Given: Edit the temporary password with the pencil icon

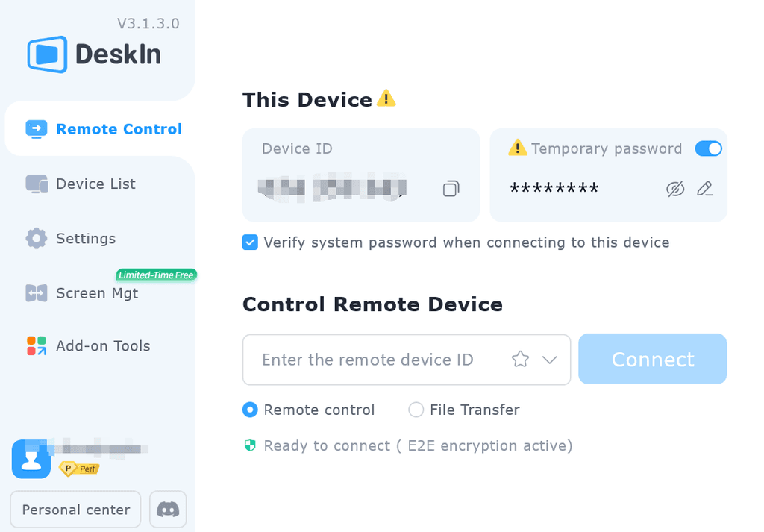Looking at the screenshot, I should 704,189.
